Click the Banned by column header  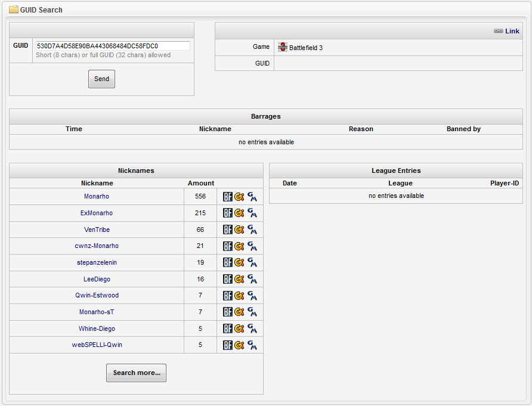(463, 129)
